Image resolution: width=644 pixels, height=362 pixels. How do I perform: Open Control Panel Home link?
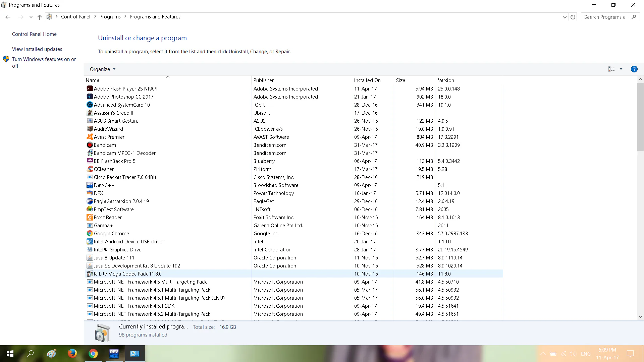click(34, 34)
